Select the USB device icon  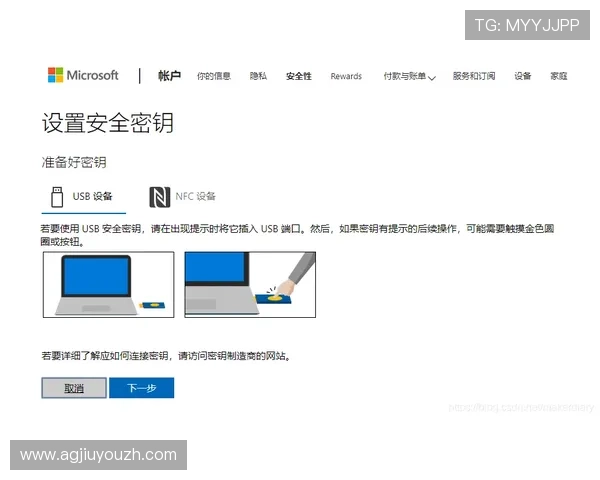pyautogui.click(x=57, y=197)
